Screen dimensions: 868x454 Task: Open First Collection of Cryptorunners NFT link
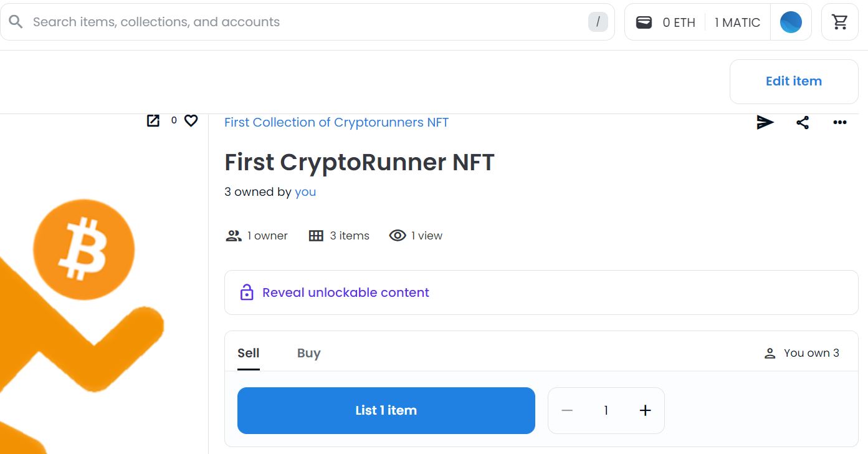(336, 122)
